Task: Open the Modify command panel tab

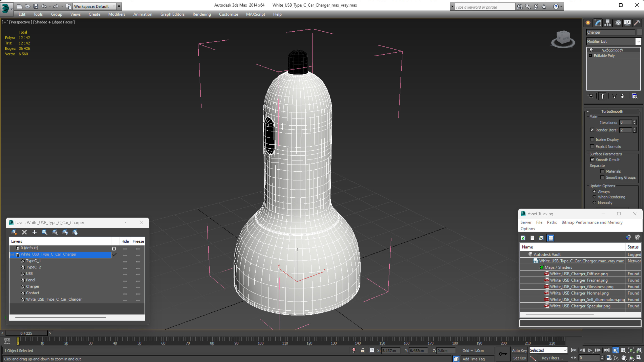Action: click(x=598, y=23)
